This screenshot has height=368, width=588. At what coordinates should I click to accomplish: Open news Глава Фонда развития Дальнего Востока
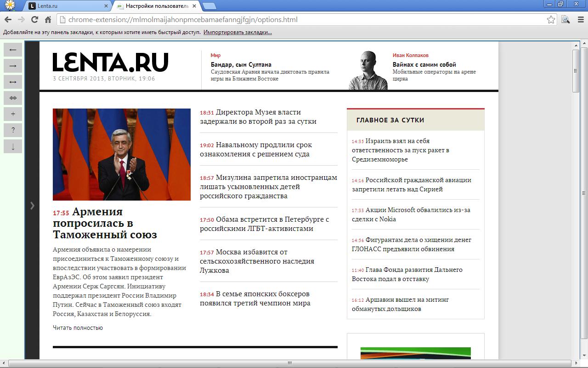[x=407, y=274]
